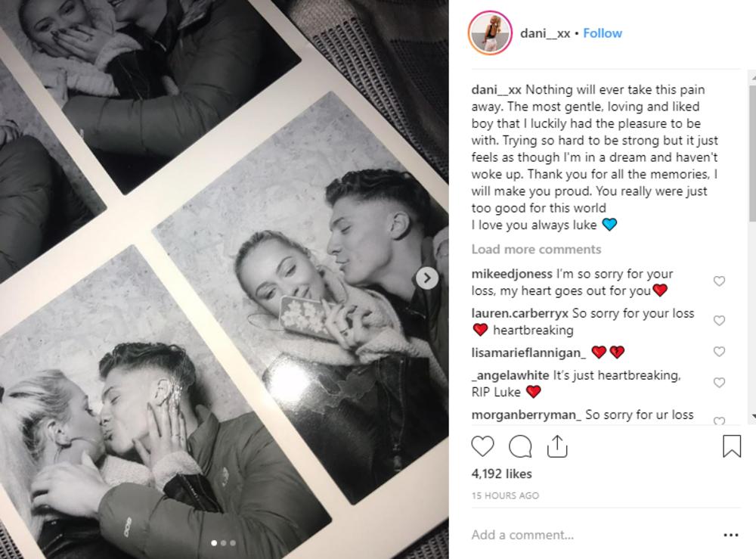Go to next photo with arrow
The width and height of the screenshot is (756, 559).
[427, 278]
